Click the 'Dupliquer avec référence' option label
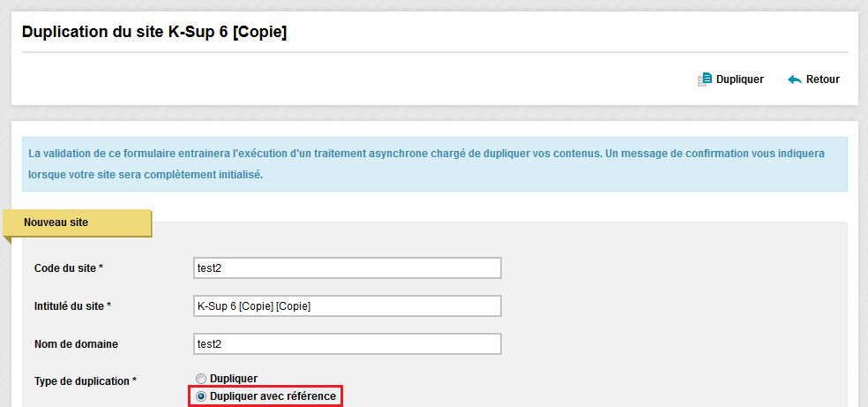Screen dimensions: 868x407 273,396
